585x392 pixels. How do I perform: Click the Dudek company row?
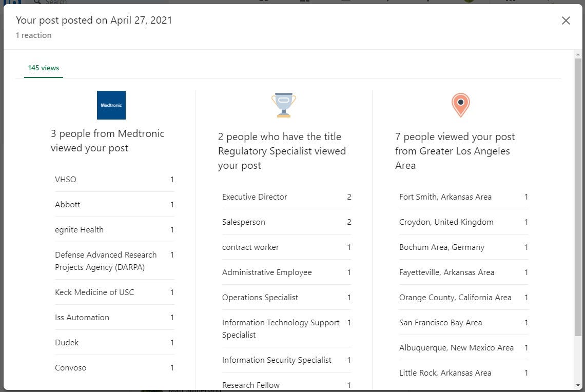[114, 342]
